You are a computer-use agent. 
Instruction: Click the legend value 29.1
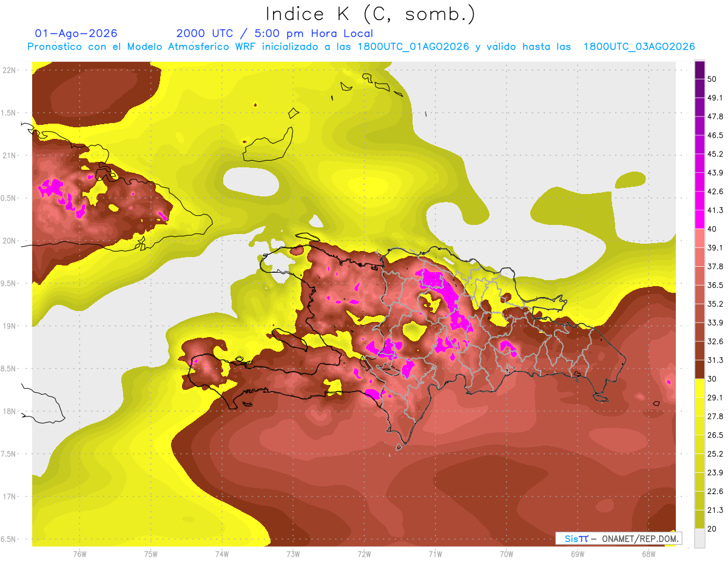tap(715, 398)
